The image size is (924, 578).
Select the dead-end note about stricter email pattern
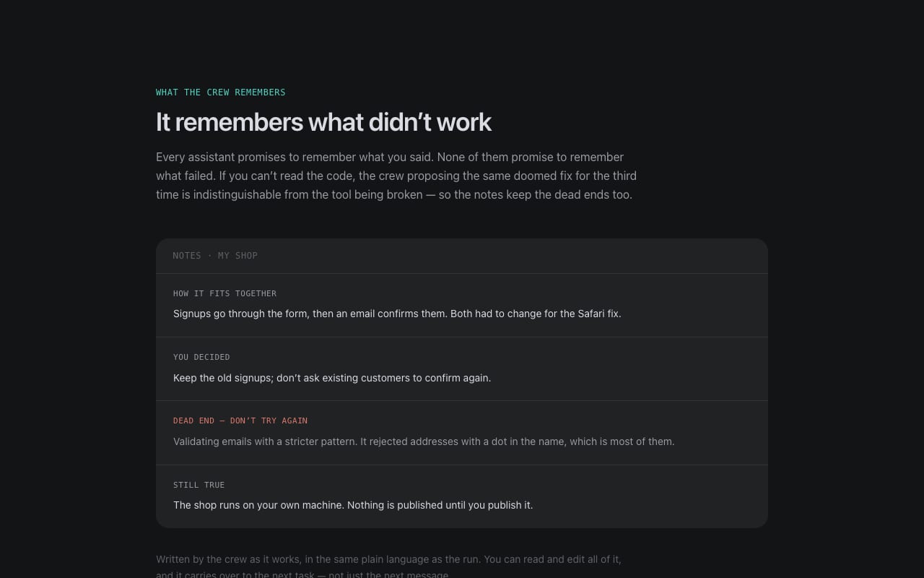coord(424,441)
